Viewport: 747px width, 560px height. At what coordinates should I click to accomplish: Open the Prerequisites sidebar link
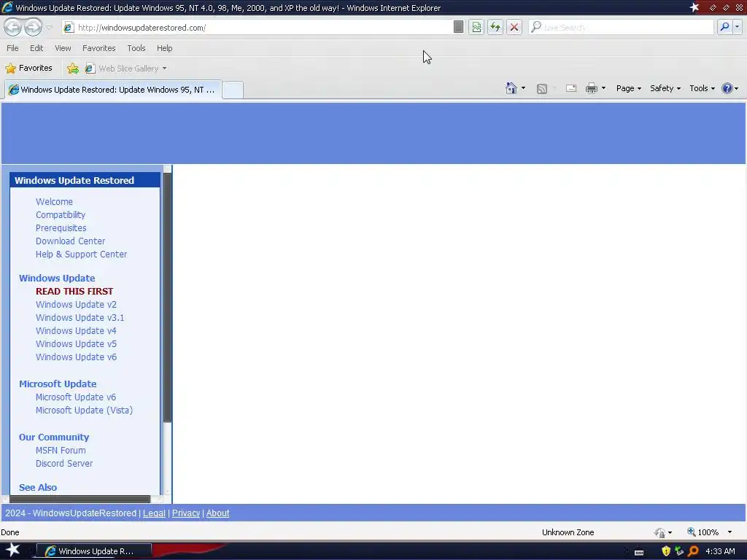coord(61,228)
